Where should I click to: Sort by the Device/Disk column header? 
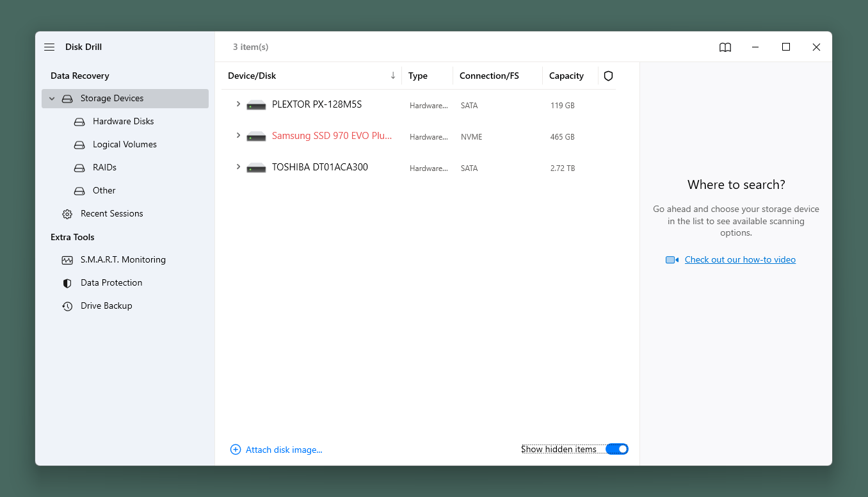252,76
